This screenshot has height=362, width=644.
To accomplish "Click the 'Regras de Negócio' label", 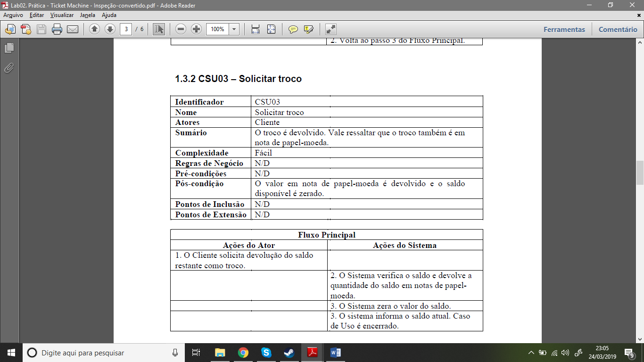I will point(209,163).
